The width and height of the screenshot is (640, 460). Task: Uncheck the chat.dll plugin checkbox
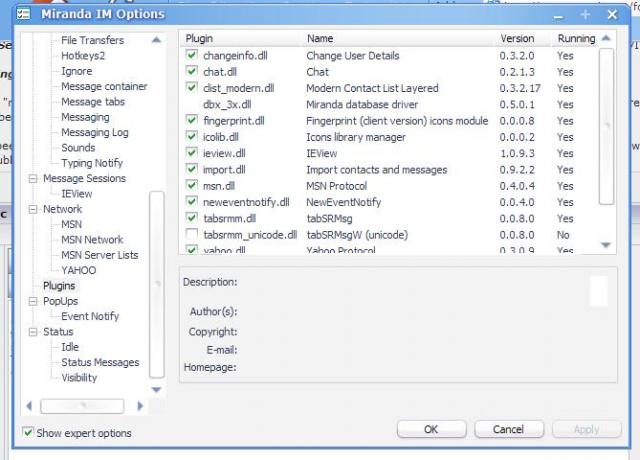(x=191, y=71)
